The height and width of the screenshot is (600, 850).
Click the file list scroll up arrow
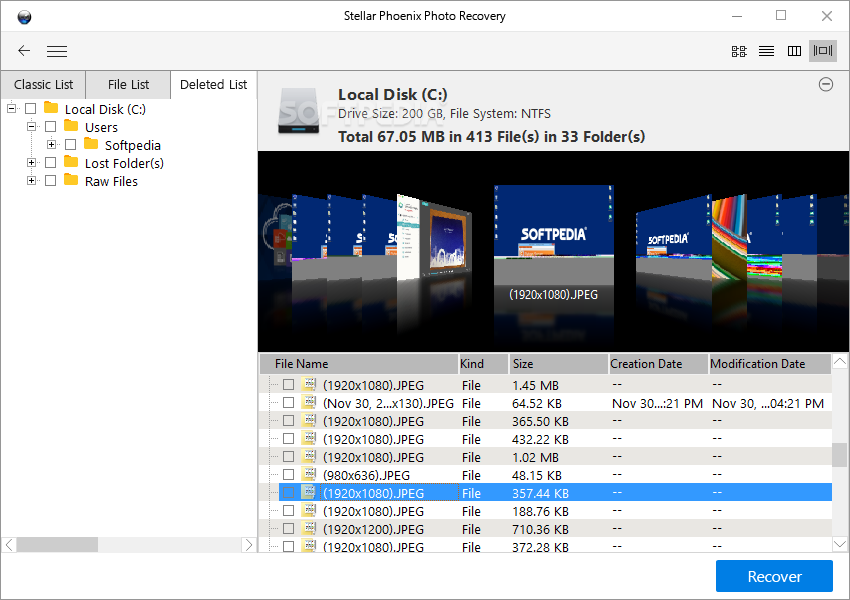[x=840, y=362]
